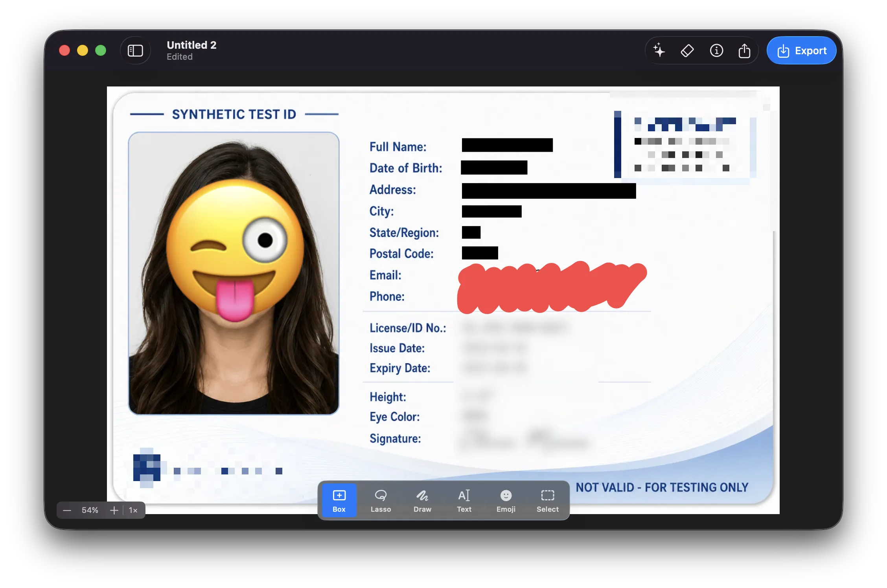The height and width of the screenshot is (588, 887).
Task: Click the Export button
Action: pyautogui.click(x=802, y=51)
